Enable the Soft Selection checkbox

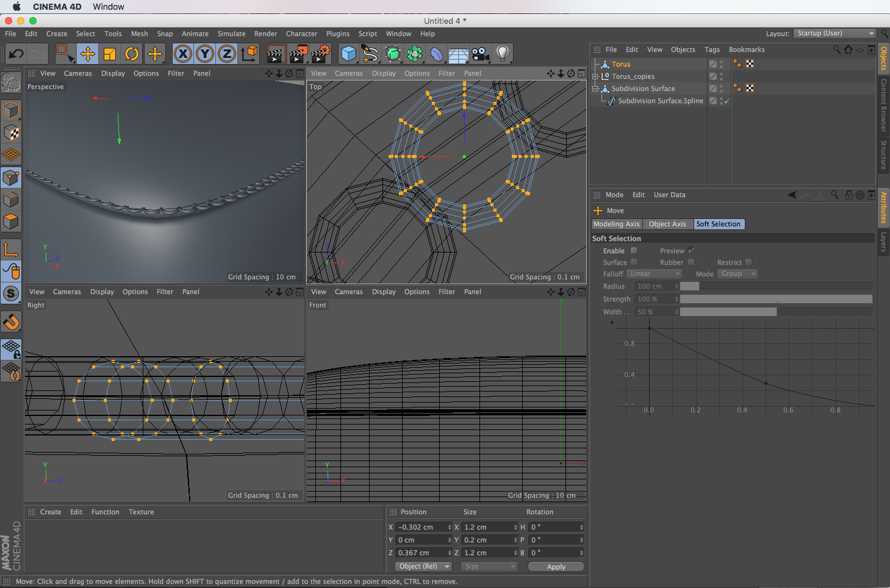point(634,251)
